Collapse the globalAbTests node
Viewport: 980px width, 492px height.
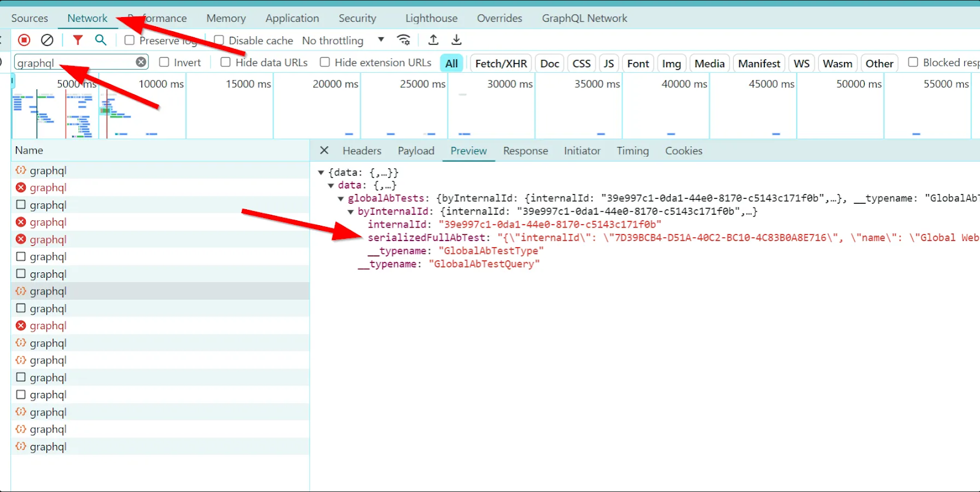[341, 198]
